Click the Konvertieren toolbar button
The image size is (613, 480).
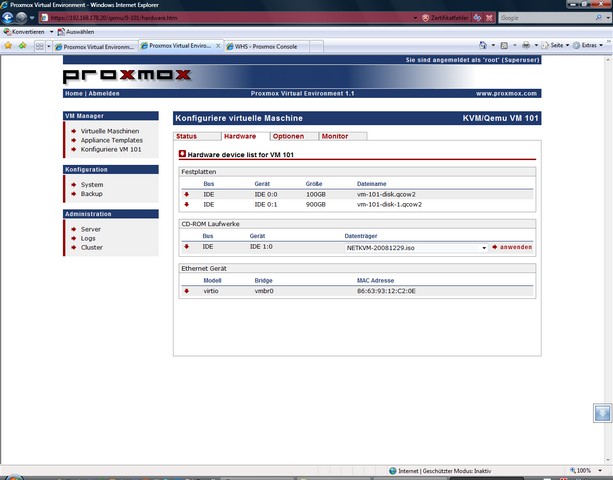[x=24, y=32]
